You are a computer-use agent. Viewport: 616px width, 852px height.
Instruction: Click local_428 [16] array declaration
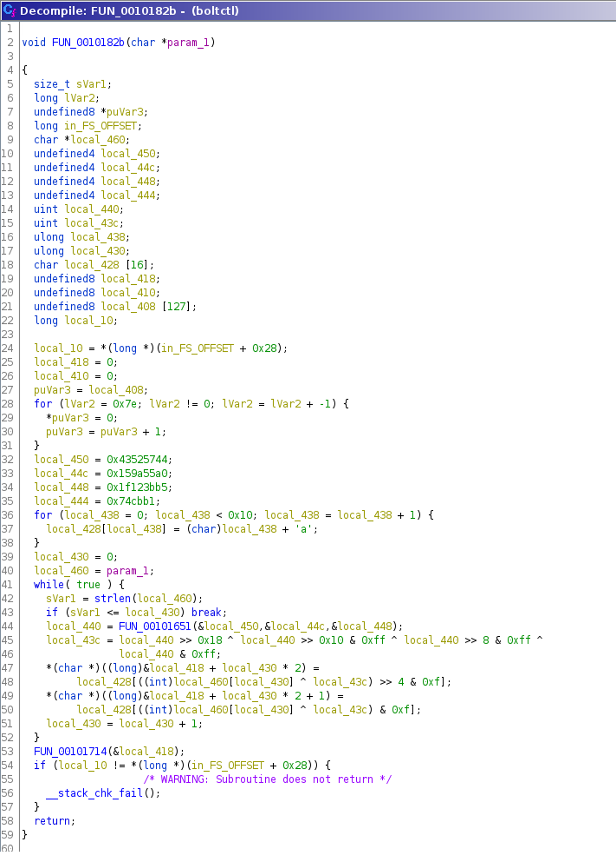[94, 265]
